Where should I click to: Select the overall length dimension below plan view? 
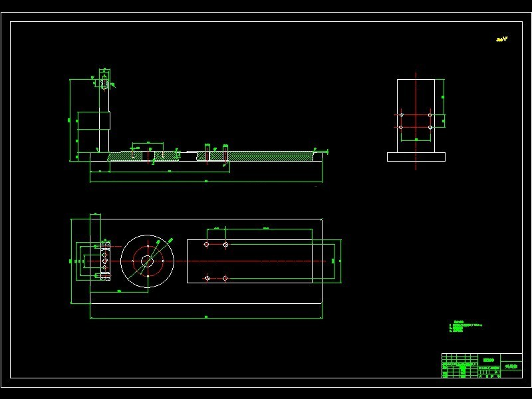point(206,318)
